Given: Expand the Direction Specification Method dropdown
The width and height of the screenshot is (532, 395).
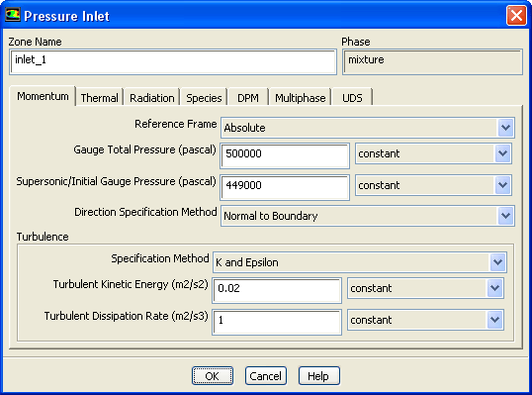Looking at the screenshot, I should point(368,216).
